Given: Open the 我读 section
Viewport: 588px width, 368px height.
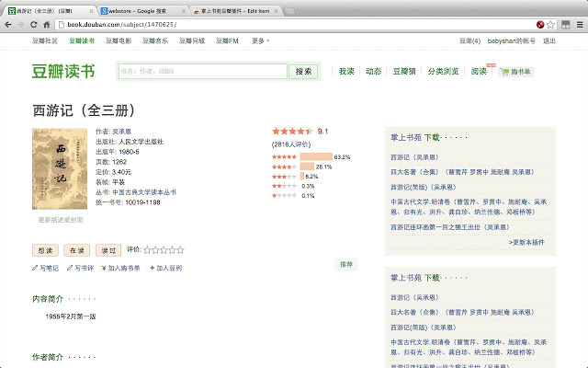Looking at the screenshot, I should (346, 72).
